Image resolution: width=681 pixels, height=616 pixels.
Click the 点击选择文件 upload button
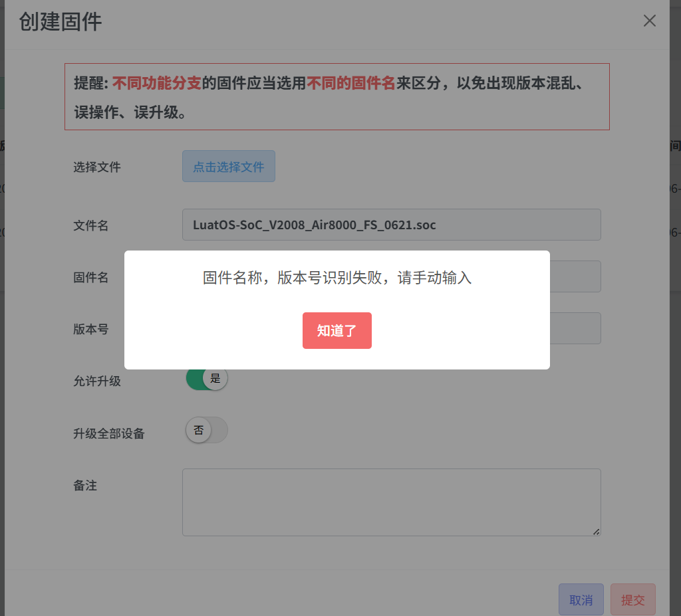(x=229, y=166)
